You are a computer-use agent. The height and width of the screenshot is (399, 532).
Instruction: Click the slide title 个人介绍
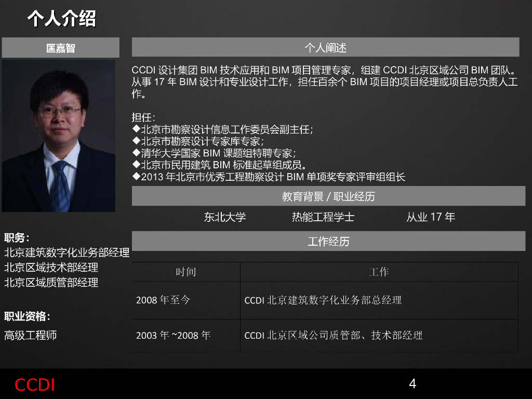(x=62, y=18)
